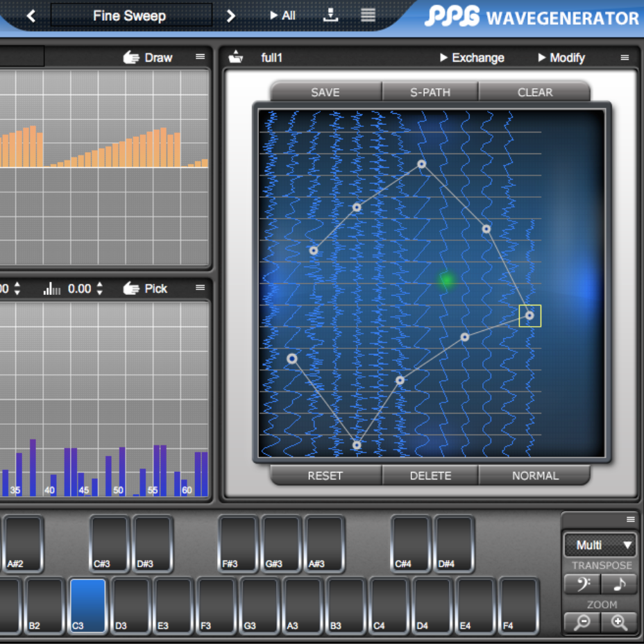The height and width of the screenshot is (644, 644).
Task: Click the bar graph icon beside the 0.00 value
Action: (x=52, y=288)
